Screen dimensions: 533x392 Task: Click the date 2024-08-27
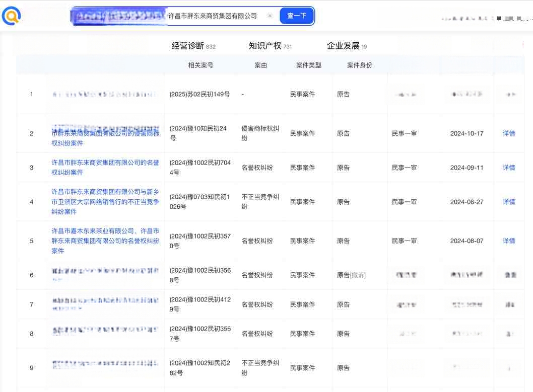(x=467, y=202)
